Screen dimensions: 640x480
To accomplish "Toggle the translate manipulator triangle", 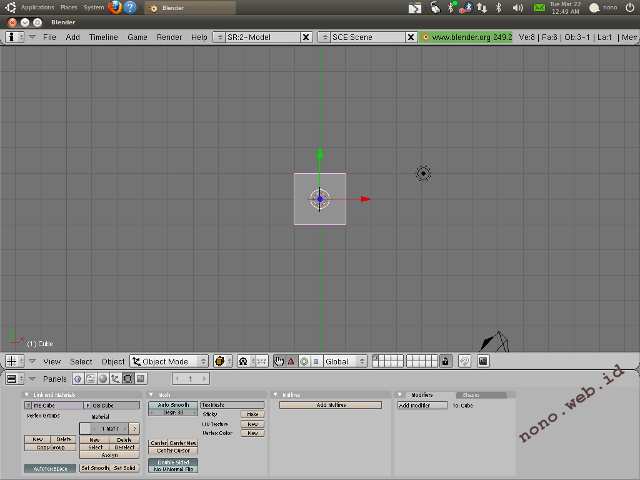I will point(291,361).
